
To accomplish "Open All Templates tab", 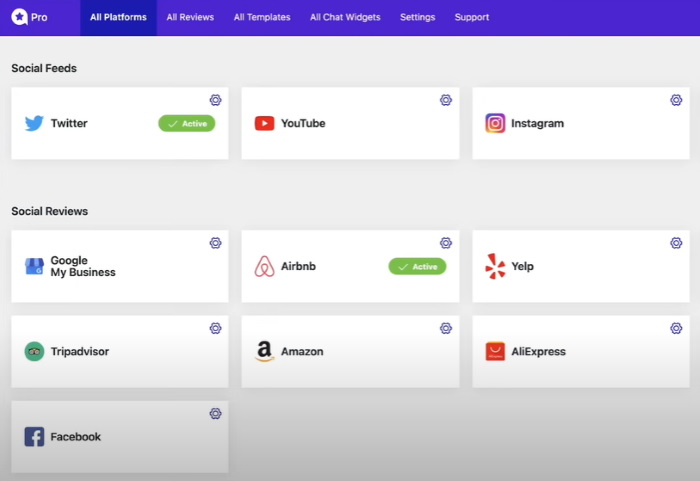I will (262, 17).
